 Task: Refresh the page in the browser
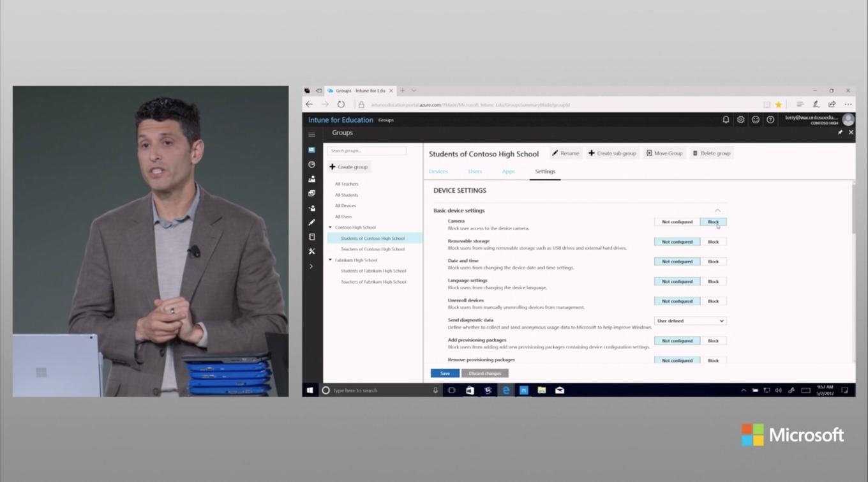[341, 104]
